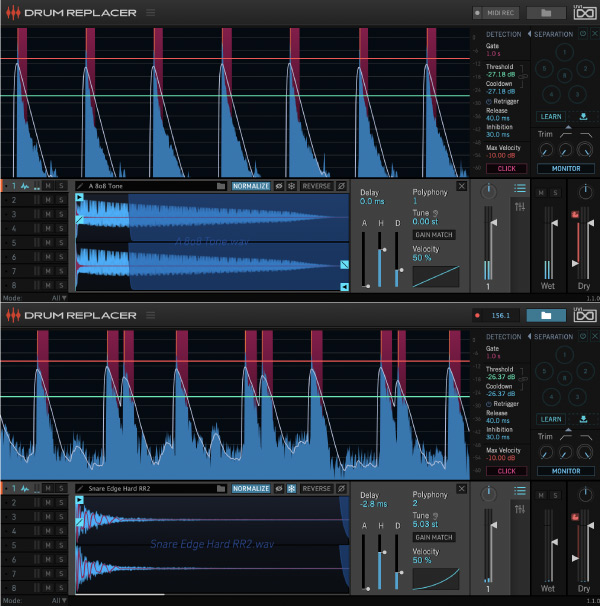
Task: Click Threshold value -26.37 dB
Action: 501,377
